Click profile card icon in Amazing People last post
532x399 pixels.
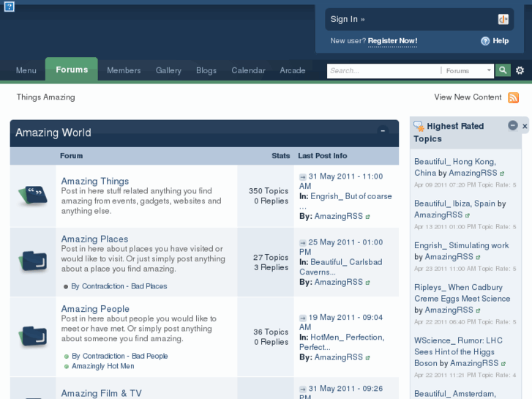coord(367,357)
